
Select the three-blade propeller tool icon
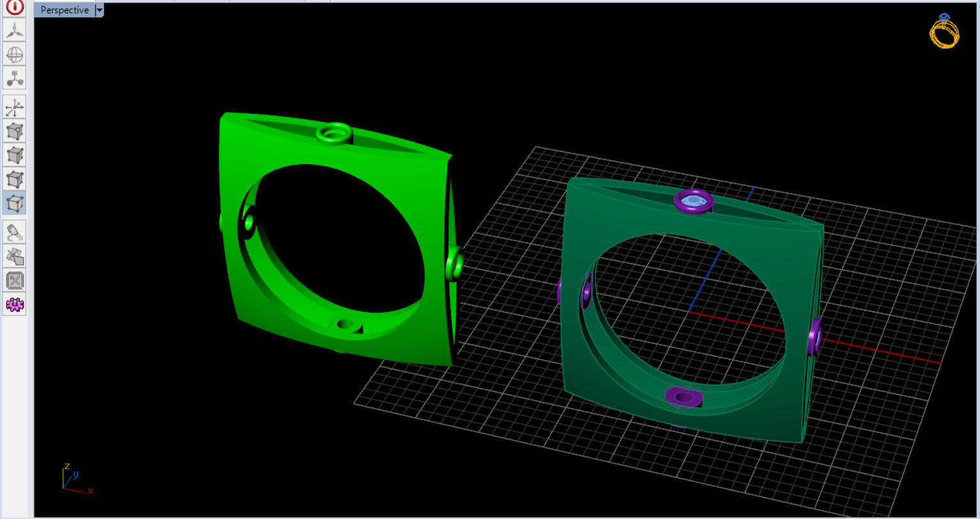tap(15, 30)
